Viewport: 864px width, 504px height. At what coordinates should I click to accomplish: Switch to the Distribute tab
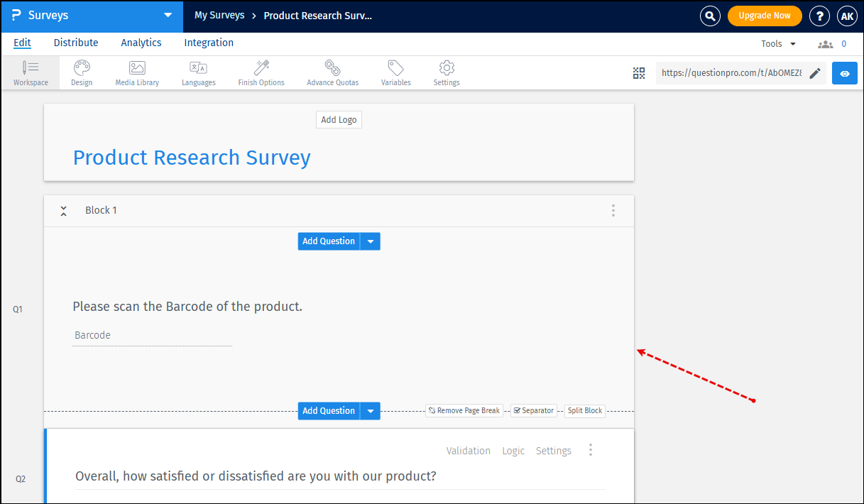tap(75, 43)
